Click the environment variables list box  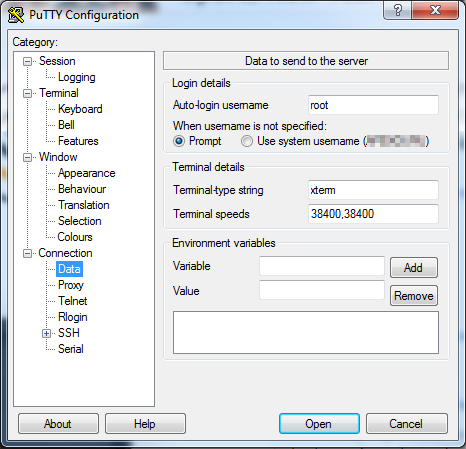(306, 332)
